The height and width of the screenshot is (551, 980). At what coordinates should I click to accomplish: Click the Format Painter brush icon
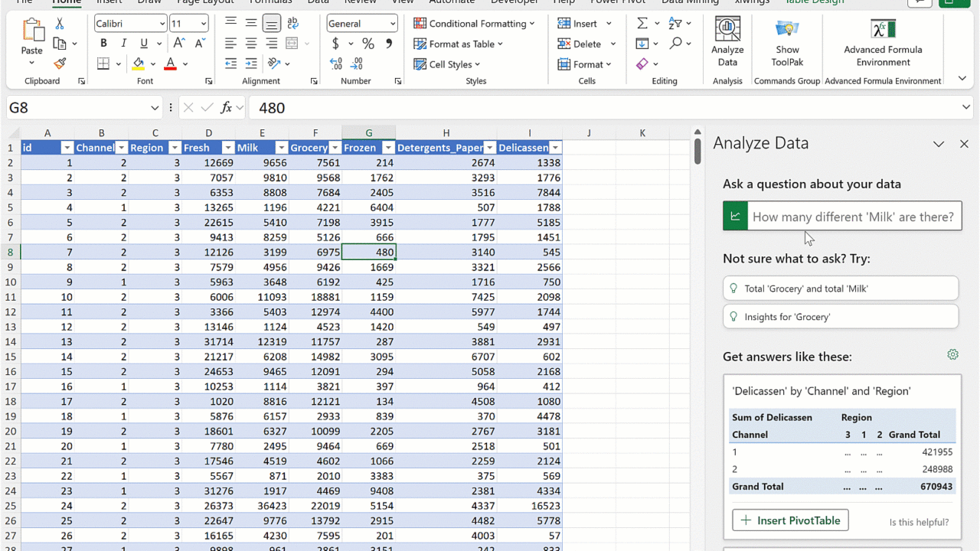(60, 64)
